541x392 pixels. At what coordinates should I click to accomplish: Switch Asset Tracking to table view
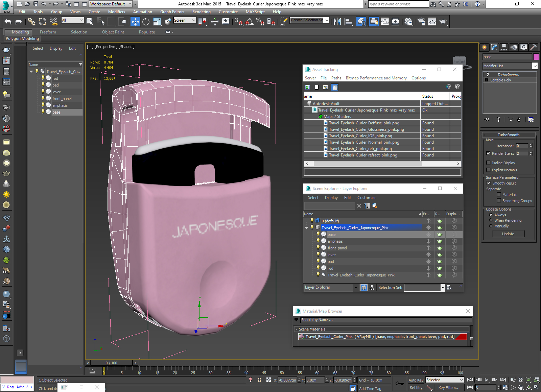pyautogui.click(x=335, y=87)
